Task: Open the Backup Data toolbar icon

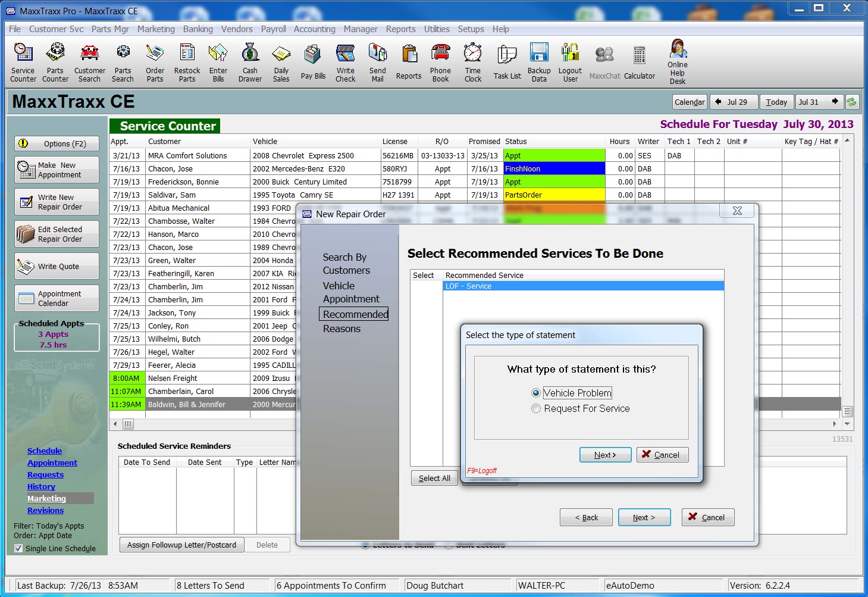Action: tap(539, 62)
